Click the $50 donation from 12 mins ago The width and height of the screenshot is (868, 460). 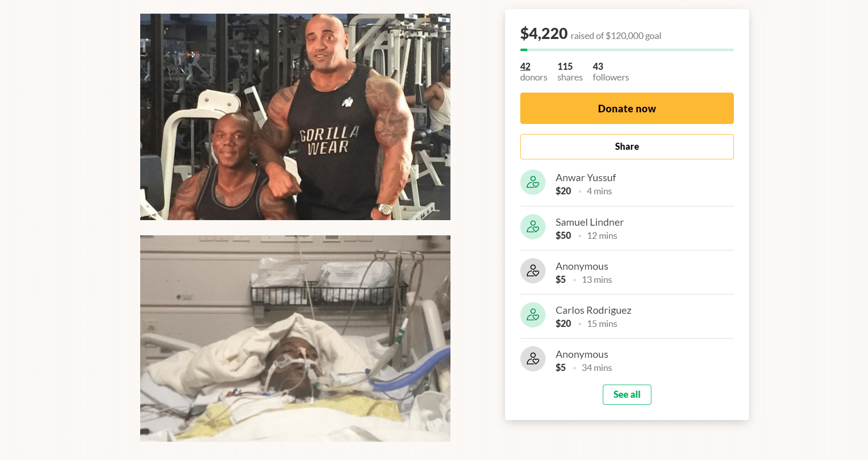tap(563, 235)
